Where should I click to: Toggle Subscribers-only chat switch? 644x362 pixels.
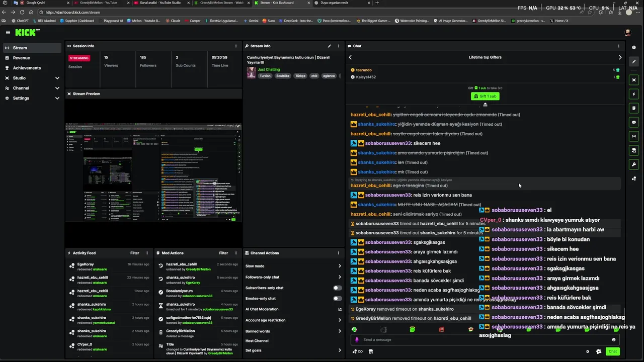337,288
